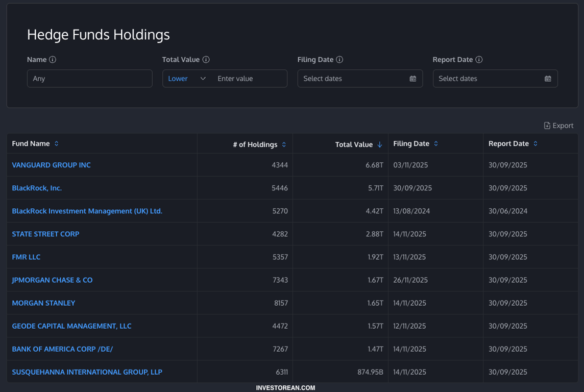Select filing date 03/11/2025
584x392 pixels.
[410, 165]
